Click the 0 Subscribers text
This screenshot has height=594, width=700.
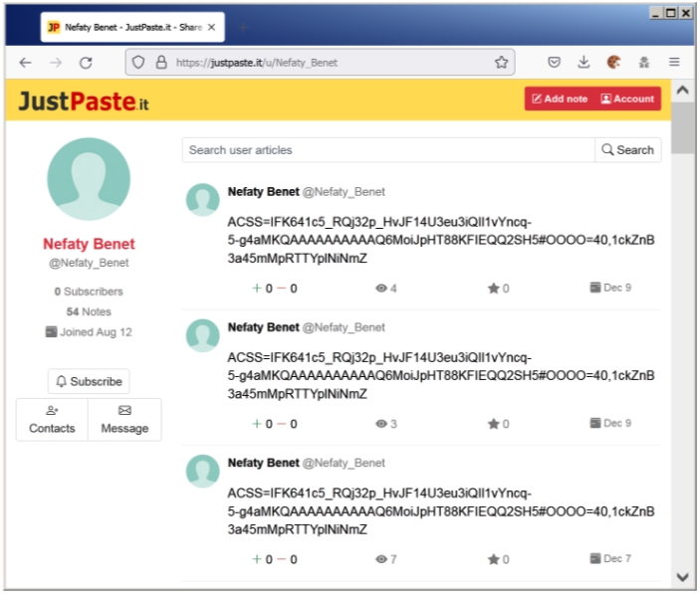[x=89, y=292]
